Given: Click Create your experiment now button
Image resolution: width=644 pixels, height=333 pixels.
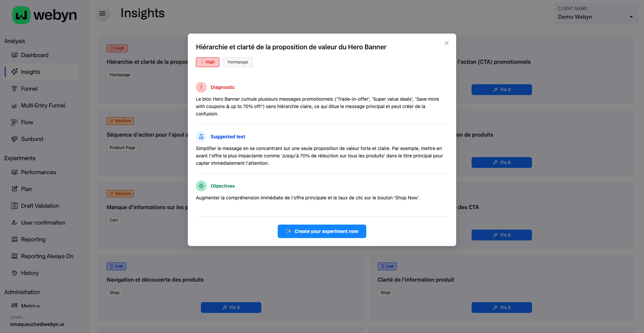Looking at the screenshot, I should click(x=322, y=231).
